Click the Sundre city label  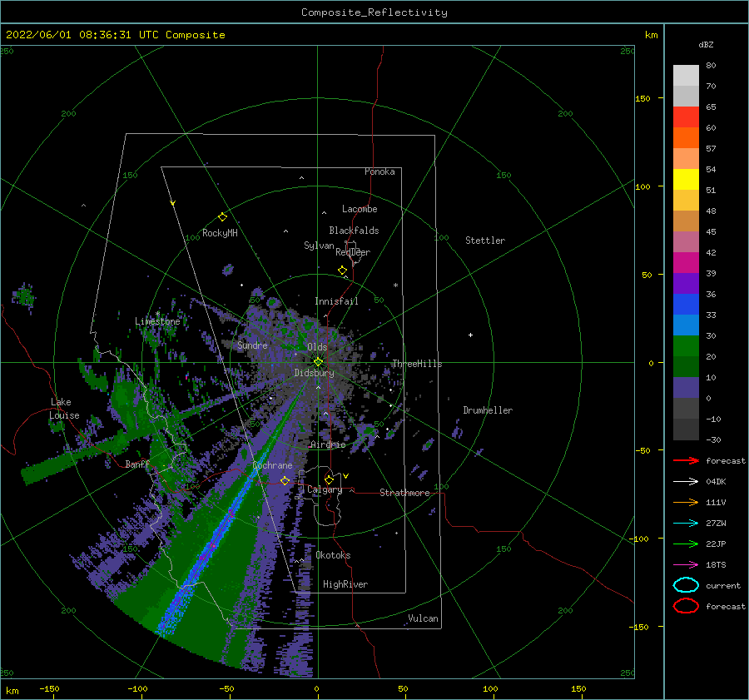[x=252, y=345]
